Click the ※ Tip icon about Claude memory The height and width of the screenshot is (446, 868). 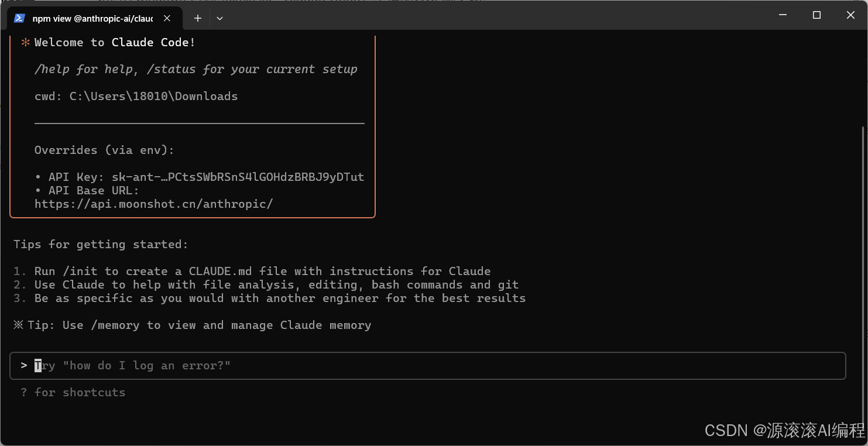coord(18,324)
